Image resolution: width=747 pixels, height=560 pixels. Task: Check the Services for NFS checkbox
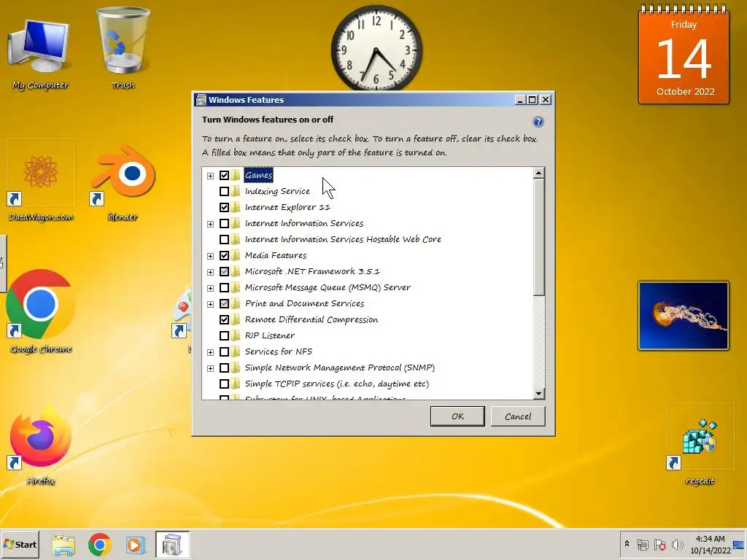pos(224,352)
